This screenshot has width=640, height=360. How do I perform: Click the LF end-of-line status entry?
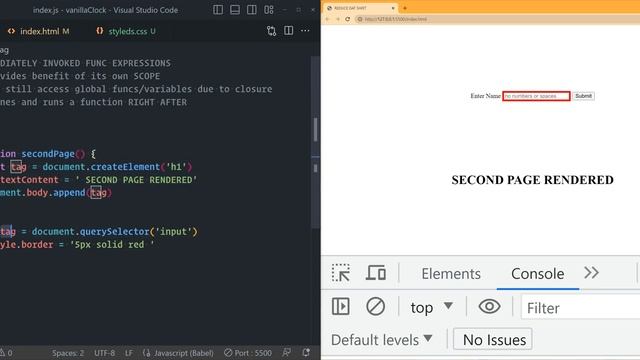coord(129,353)
